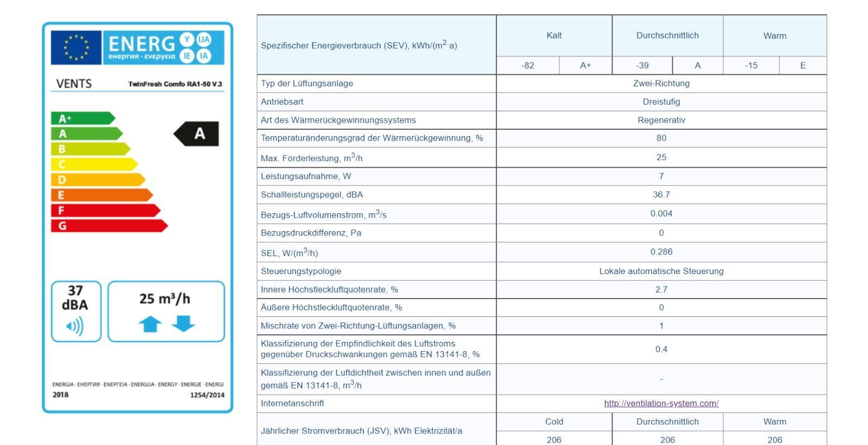Viewport: 868px width, 445px height.
Task: Click the 37 dBA noise value box
Action: coord(76,311)
